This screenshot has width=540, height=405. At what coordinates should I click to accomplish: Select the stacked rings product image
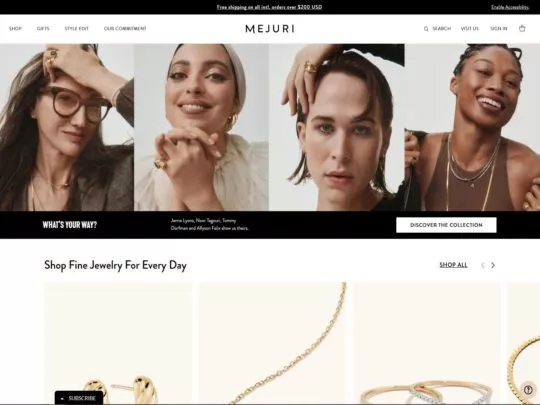tap(426, 343)
